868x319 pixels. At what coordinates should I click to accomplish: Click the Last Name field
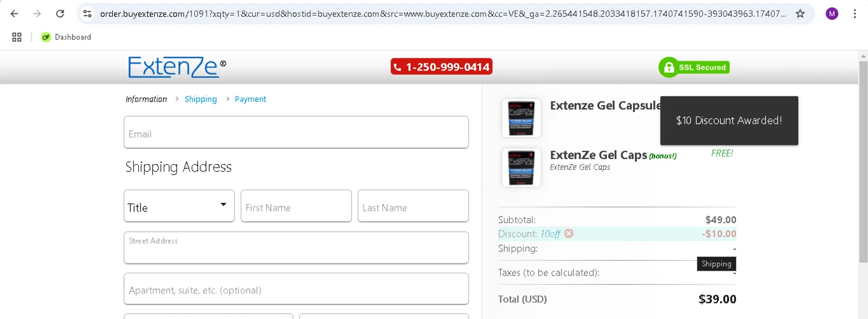coord(413,206)
